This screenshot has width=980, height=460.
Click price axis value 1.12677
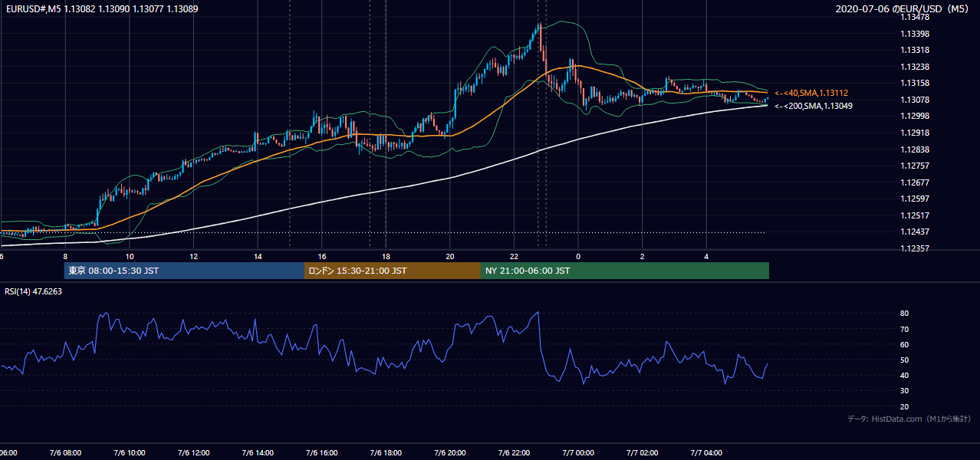pos(915,182)
